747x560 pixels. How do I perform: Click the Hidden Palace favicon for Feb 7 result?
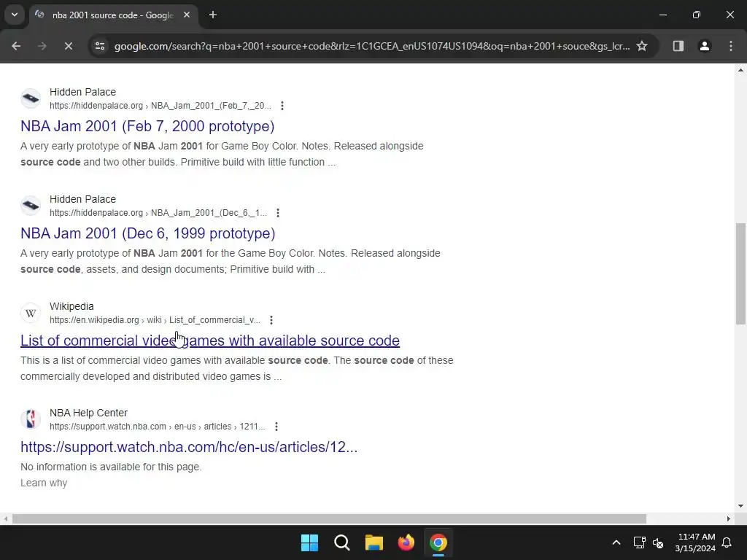click(31, 98)
